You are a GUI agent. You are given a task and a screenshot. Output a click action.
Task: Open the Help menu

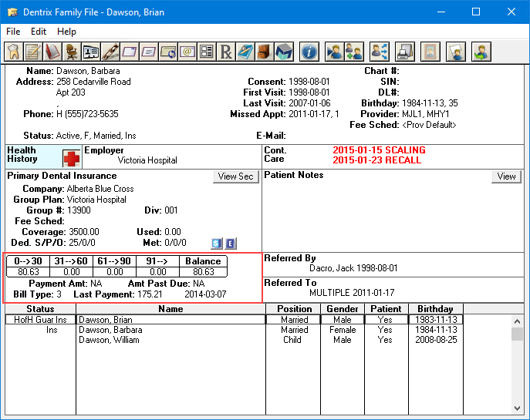pos(67,32)
